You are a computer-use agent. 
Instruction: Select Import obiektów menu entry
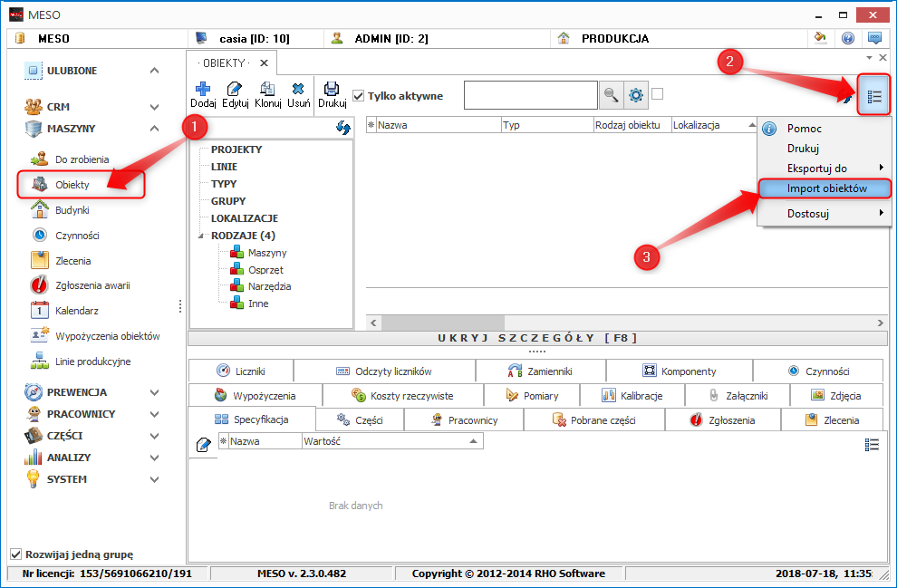click(x=825, y=188)
